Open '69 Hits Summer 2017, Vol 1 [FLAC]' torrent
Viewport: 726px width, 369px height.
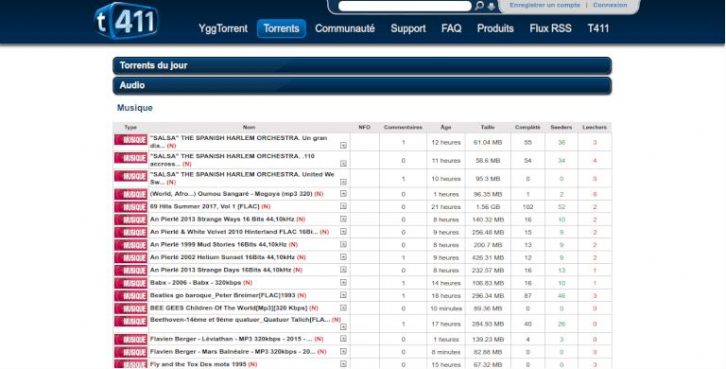tap(204, 206)
